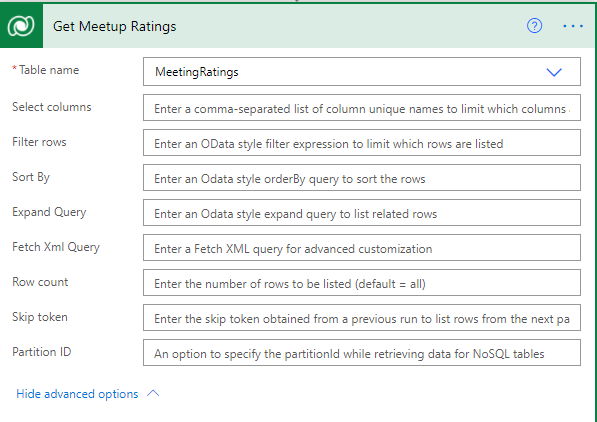597x422 pixels.
Task: Click the Hide advanced options link
Action: 77,394
